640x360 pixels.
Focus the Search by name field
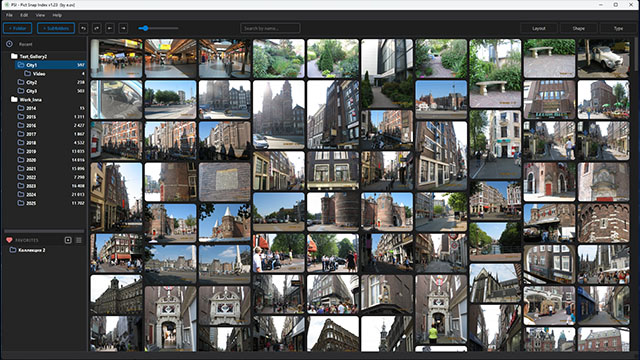[270, 28]
